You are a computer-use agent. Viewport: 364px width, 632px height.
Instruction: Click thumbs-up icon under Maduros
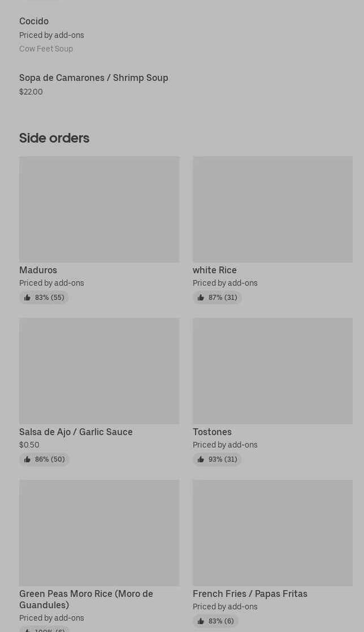tap(27, 298)
